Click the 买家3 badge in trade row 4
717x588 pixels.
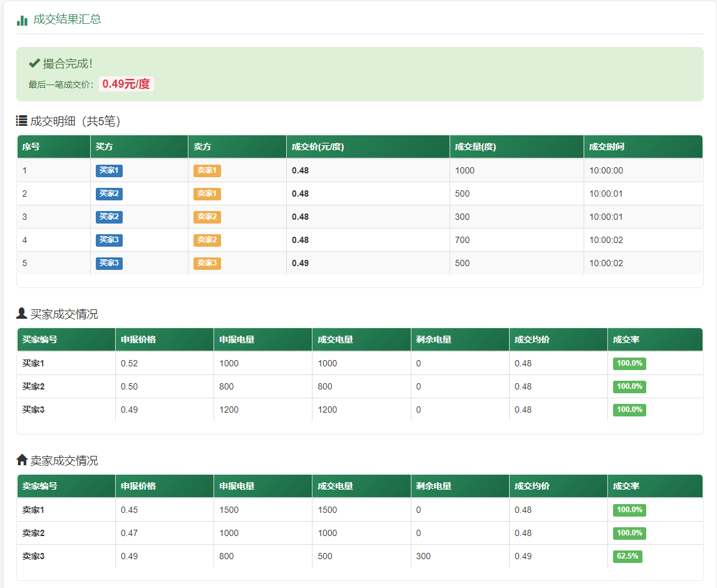tap(109, 240)
